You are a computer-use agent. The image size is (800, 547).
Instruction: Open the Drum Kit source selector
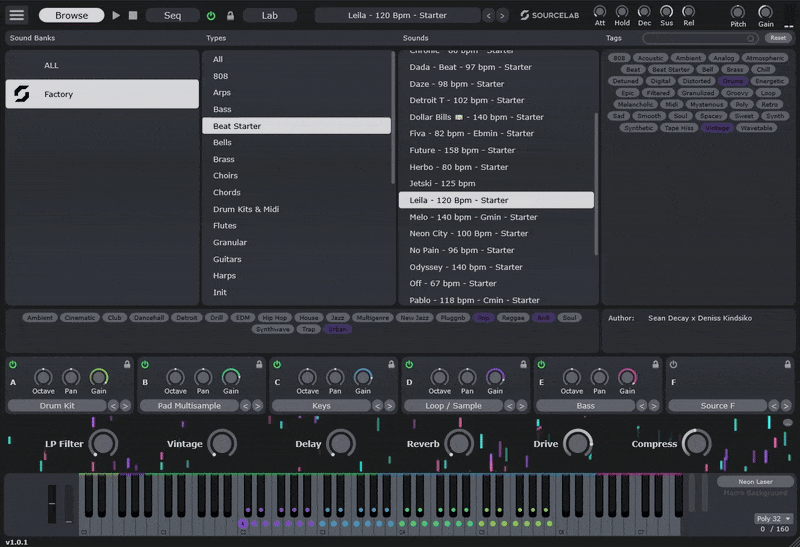point(55,406)
